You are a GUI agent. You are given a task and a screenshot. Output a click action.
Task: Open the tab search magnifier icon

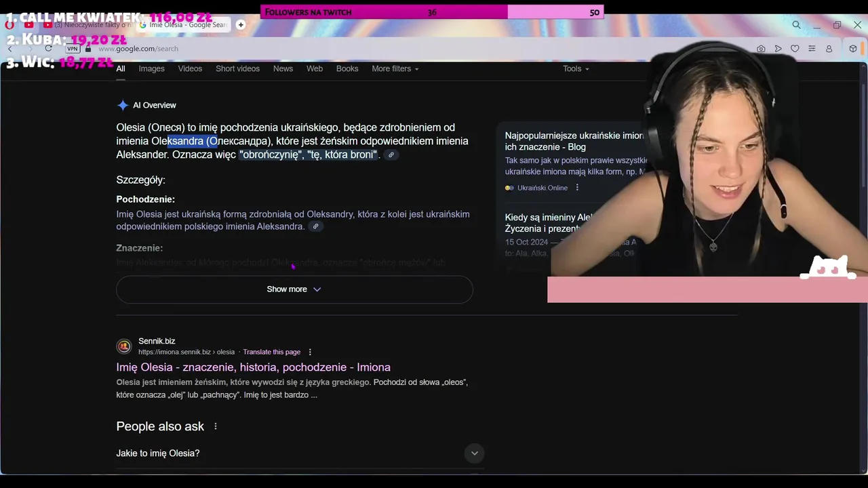(796, 25)
